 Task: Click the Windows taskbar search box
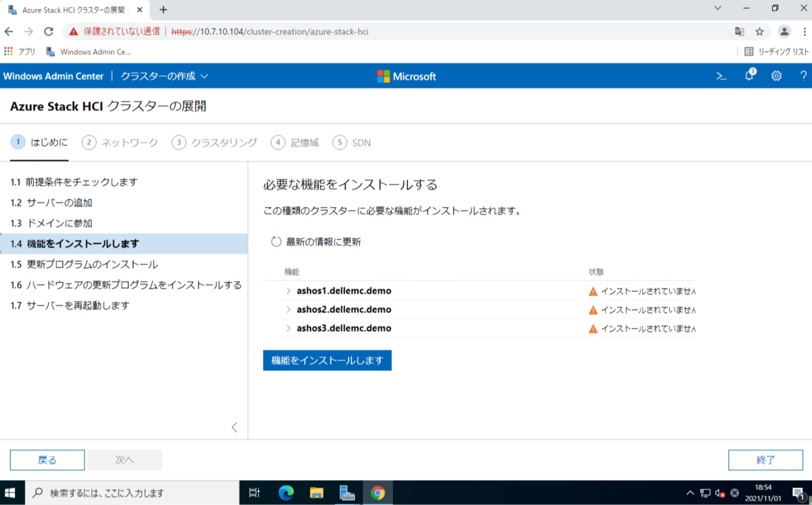click(x=132, y=493)
